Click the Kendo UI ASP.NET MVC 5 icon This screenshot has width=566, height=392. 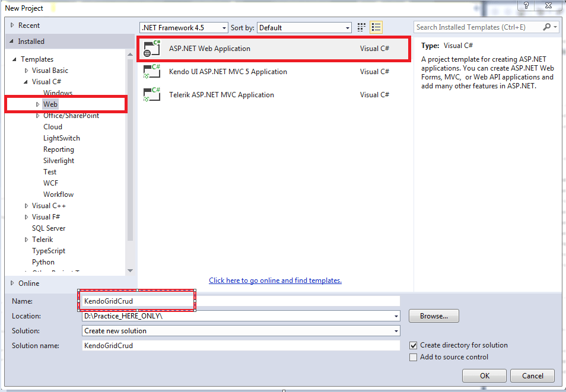click(152, 72)
